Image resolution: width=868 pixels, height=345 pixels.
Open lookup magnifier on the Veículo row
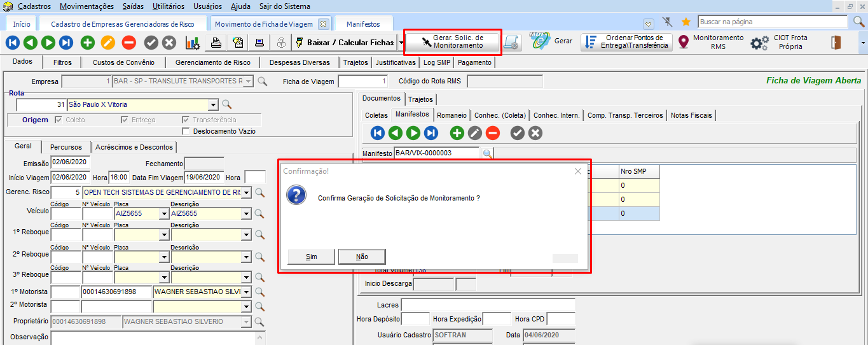point(259,214)
